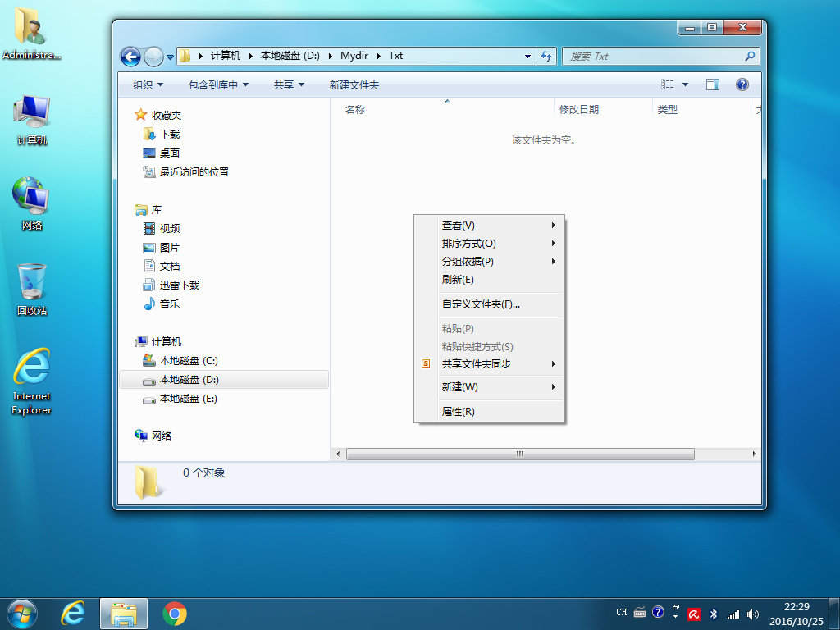Open 查看(V) context menu submenu
840x630 pixels.
click(x=489, y=226)
